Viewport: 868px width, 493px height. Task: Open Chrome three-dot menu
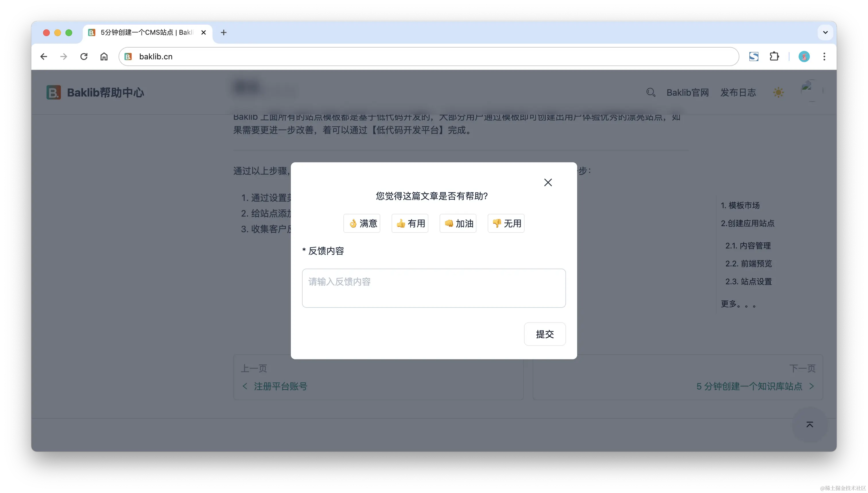(x=824, y=57)
